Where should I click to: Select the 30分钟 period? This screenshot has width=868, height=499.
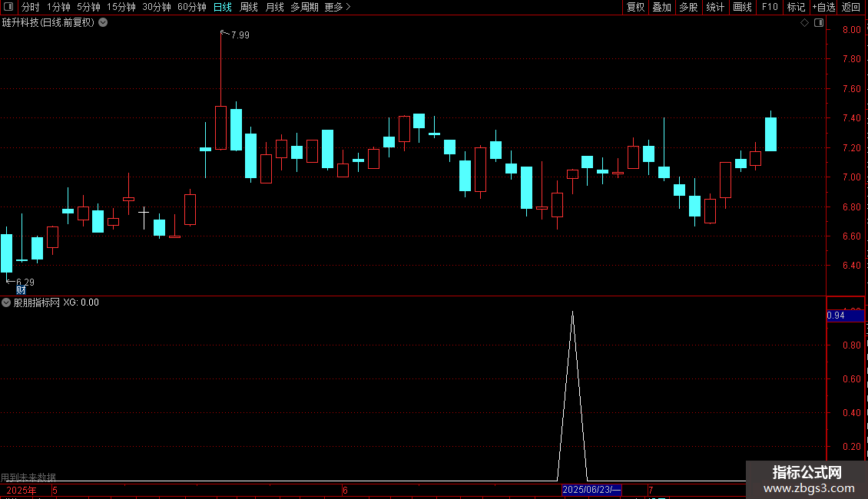(x=156, y=7)
